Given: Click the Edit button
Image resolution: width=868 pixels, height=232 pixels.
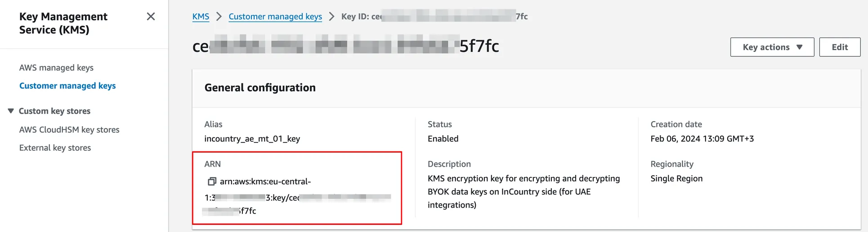Looking at the screenshot, I should pos(839,47).
